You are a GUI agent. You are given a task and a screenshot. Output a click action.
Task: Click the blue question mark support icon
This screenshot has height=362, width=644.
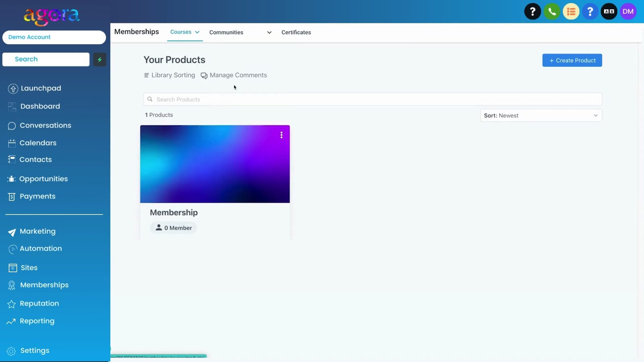click(x=590, y=11)
